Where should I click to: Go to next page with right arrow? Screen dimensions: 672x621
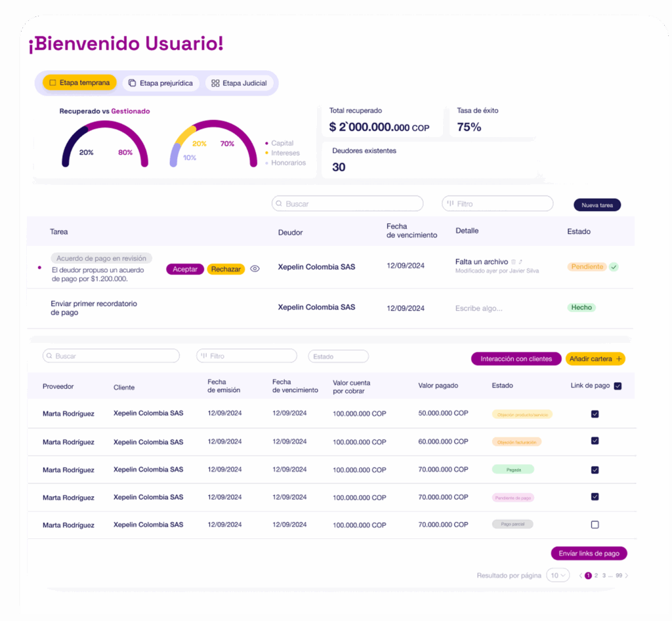pos(626,576)
